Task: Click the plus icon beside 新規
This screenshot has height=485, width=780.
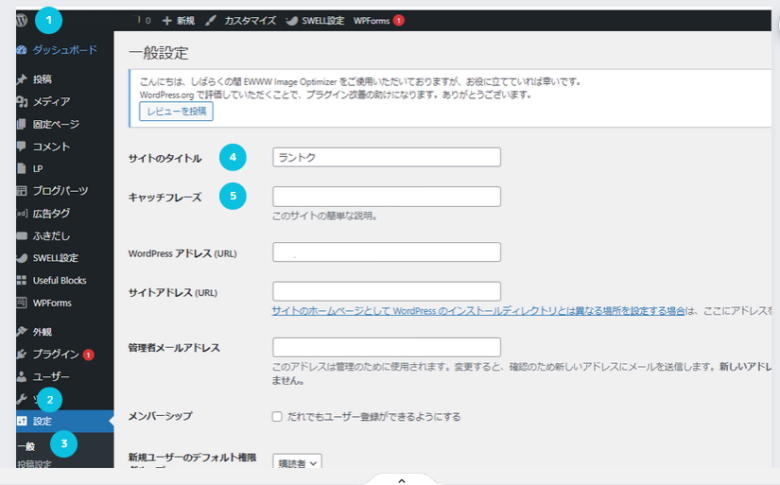Action: (x=167, y=20)
